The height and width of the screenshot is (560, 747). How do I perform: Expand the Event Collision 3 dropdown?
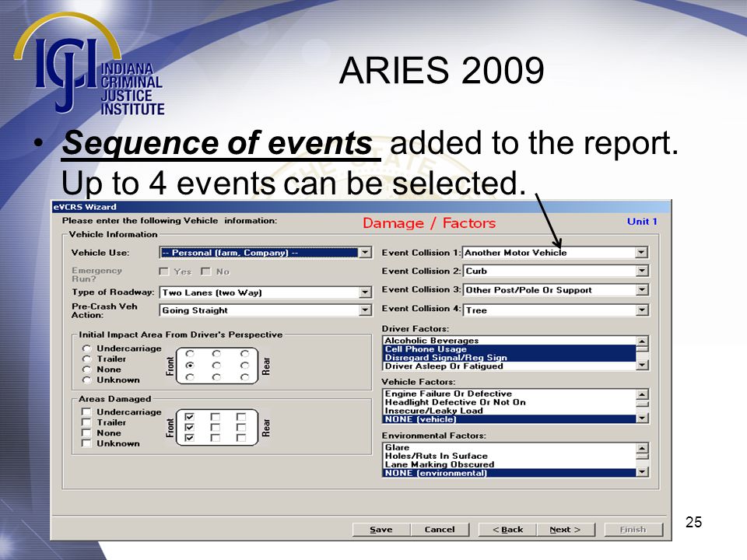point(642,290)
